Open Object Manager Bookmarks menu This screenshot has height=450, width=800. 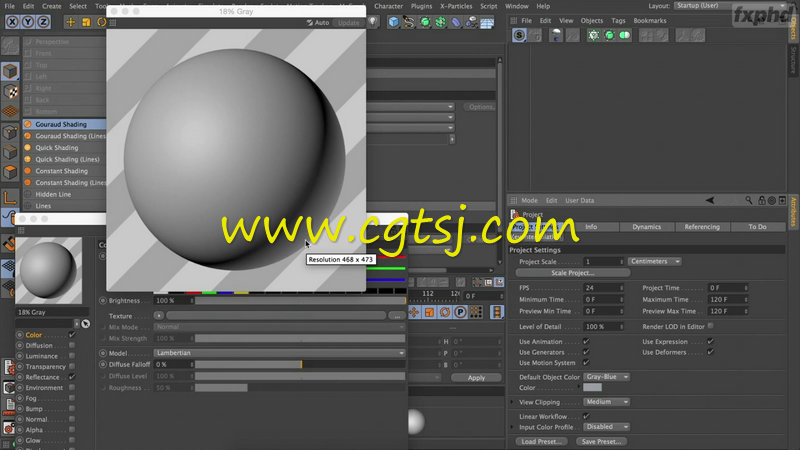pos(650,21)
